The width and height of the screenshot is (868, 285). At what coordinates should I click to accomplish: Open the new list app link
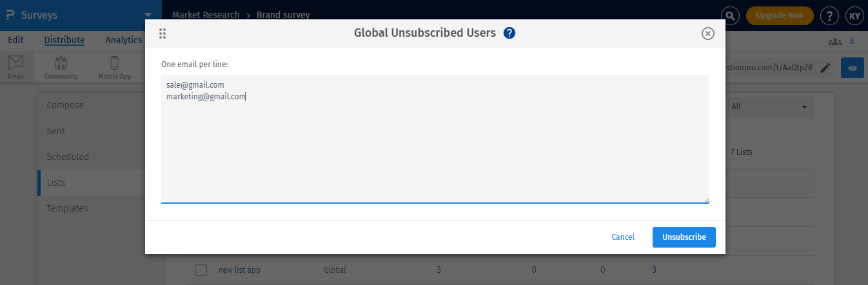(239, 270)
